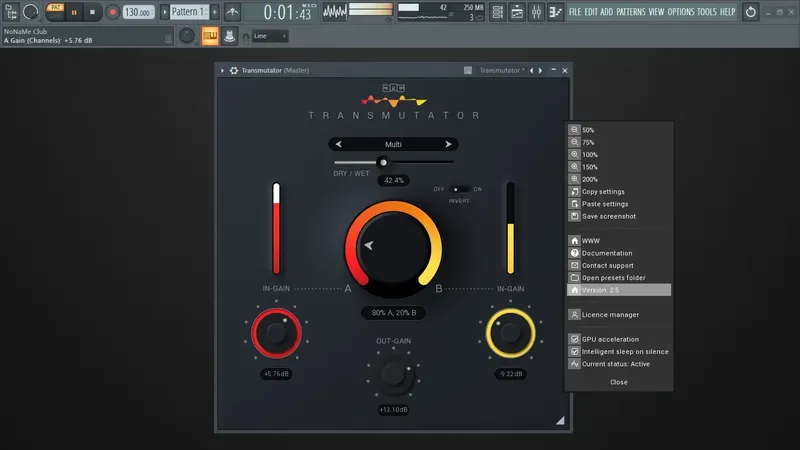Click the waveform oscilloscope display

click(335, 12)
